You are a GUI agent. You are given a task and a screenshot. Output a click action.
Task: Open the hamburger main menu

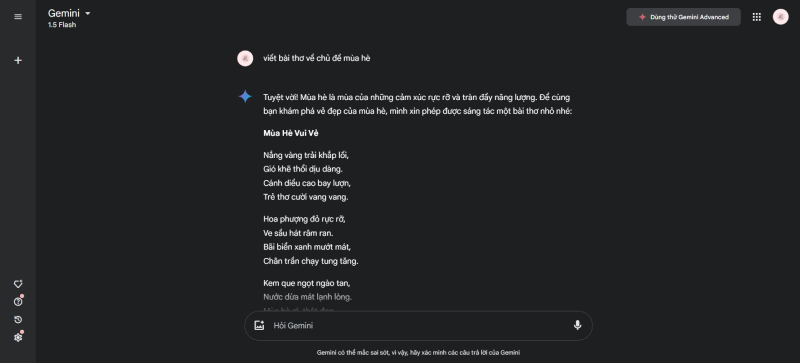pos(18,16)
